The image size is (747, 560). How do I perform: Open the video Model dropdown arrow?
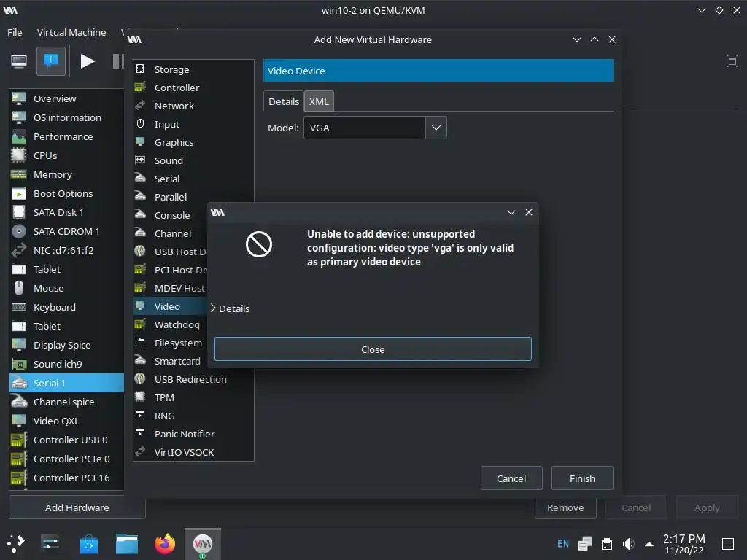pos(436,128)
